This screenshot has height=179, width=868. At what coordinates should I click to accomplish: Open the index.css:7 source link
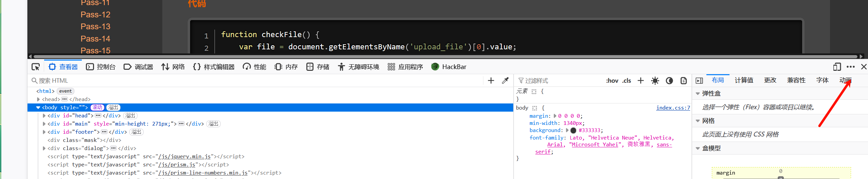[673, 108]
